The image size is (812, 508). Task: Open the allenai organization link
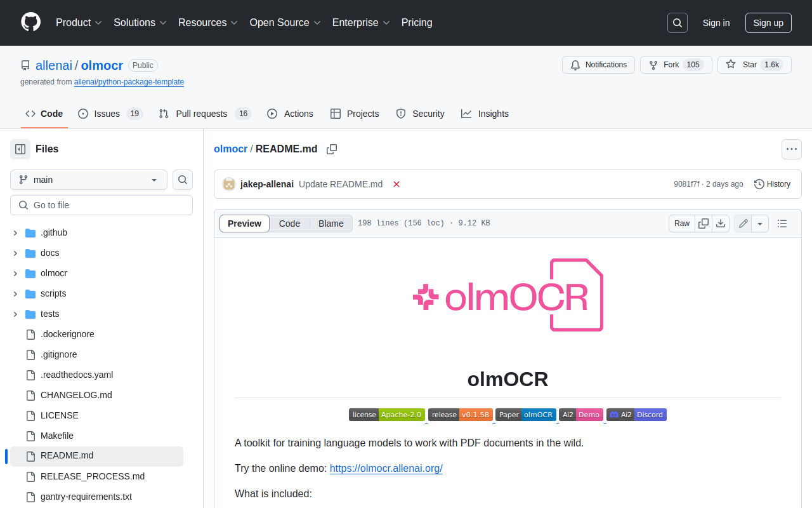54,65
